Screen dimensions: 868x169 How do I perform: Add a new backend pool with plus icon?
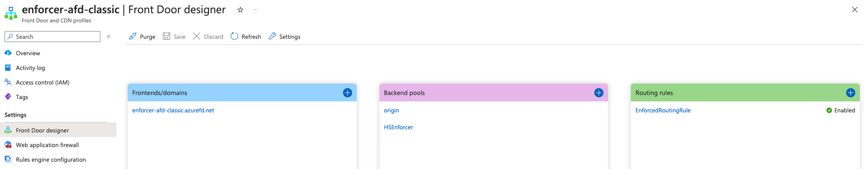(599, 93)
